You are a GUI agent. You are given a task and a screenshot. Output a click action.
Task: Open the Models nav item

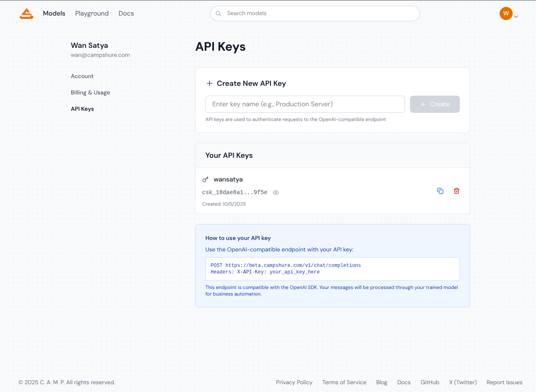click(x=54, y=13)
